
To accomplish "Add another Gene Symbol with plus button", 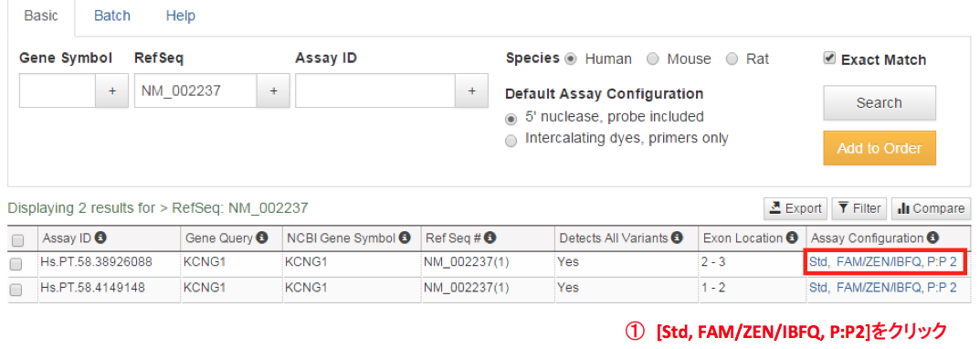I will (111, 90).
